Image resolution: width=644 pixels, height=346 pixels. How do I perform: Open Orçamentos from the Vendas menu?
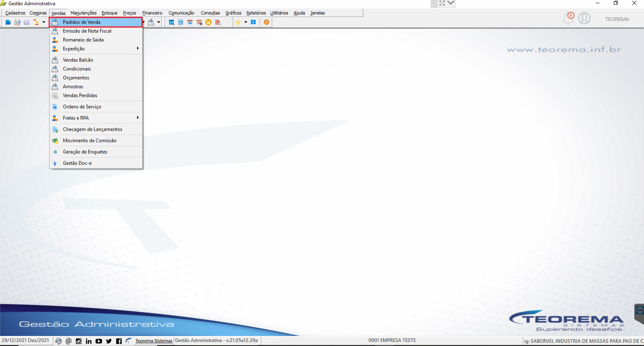tap(96, 78)
